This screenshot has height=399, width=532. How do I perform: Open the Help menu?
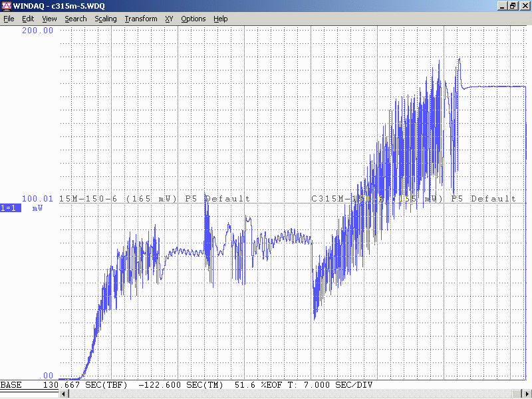point(220,19)
